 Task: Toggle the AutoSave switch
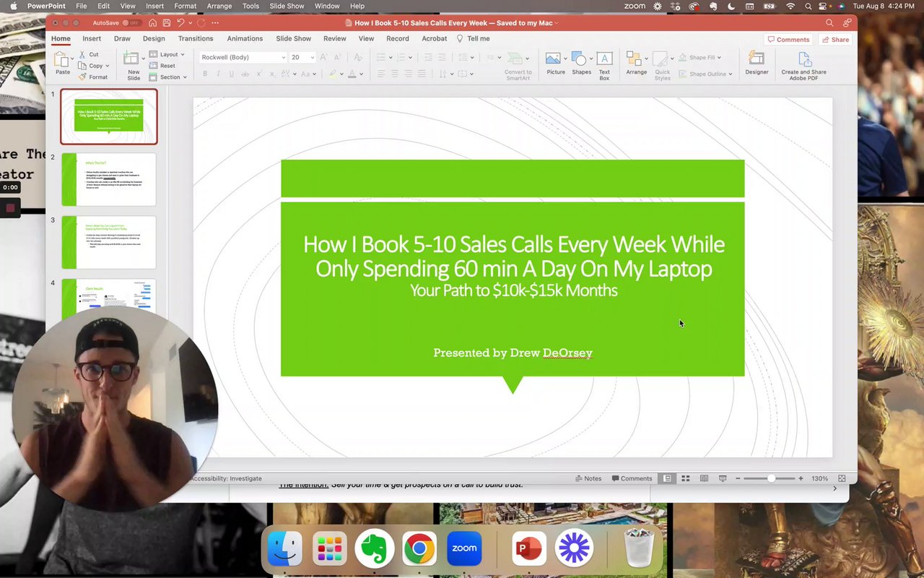point(131,23)
